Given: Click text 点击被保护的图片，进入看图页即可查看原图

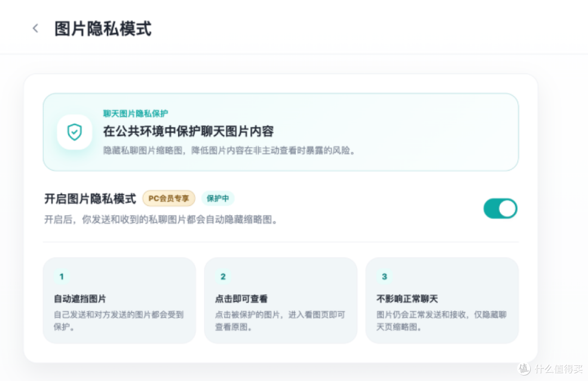Looking at the screenshot, I should click(x=280, y=320).
